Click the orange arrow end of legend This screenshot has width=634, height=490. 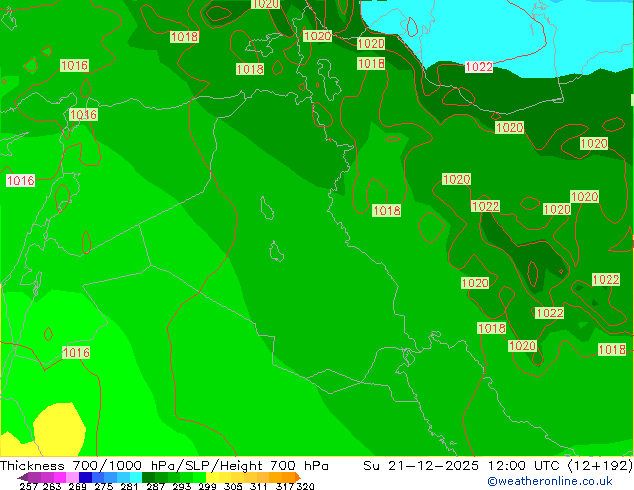pyautogui.click(x=298, y=477)
